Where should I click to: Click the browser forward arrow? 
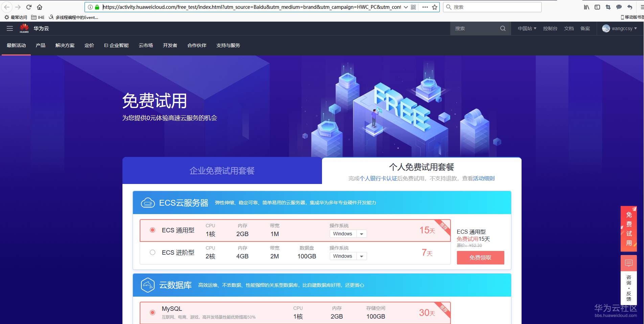(x=18, y=7)
